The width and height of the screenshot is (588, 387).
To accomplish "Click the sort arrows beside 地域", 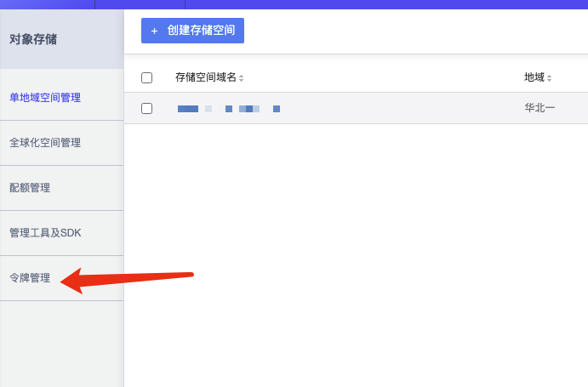I will pos(550,78).
